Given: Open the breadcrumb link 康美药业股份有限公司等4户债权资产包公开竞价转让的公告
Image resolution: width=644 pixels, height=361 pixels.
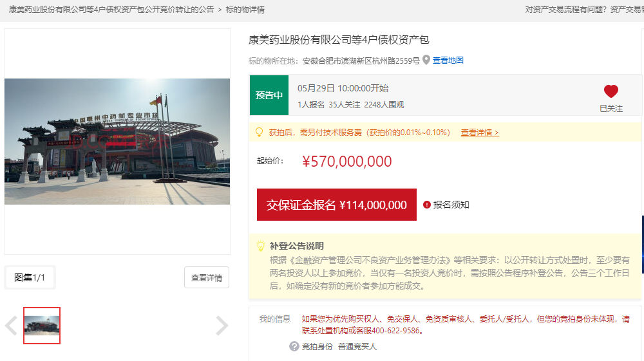Looking at the screenshot, I should pyautogui.click(x=111, y=10).
